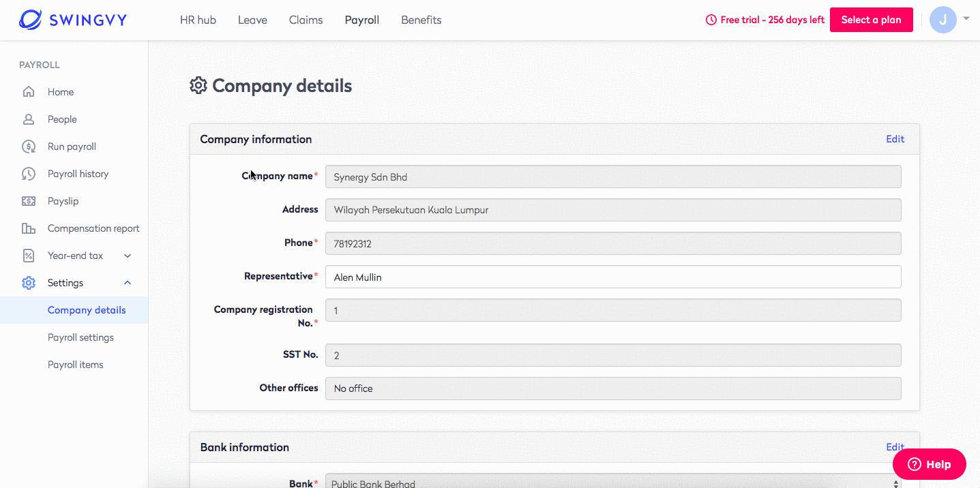Click the Company details page heading
This screenshot has height=488, width=980.
click(282, 86)
